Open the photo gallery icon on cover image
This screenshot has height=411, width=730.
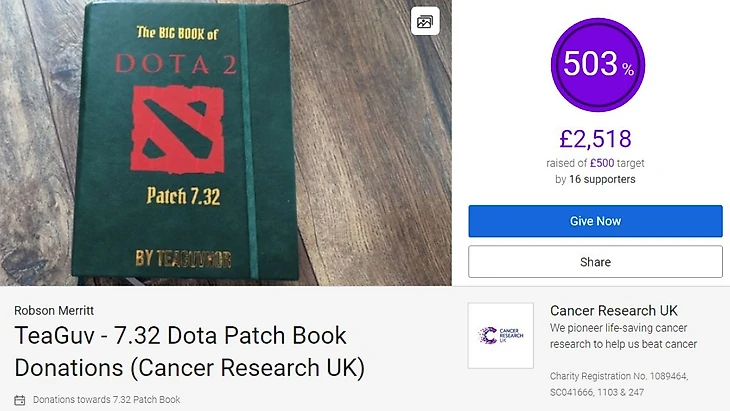click(425, 21)
